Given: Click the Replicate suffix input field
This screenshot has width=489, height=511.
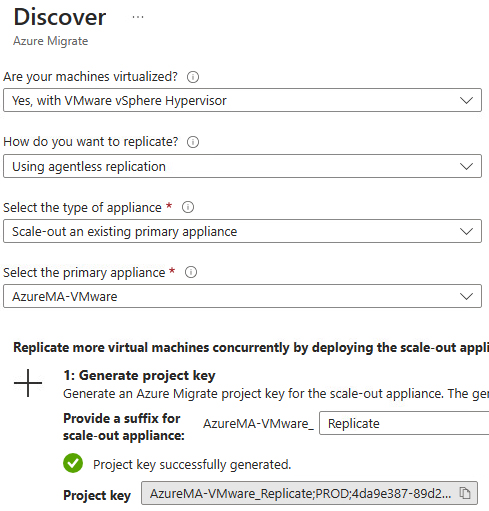Looking at the screenshot, I should 404,423.
